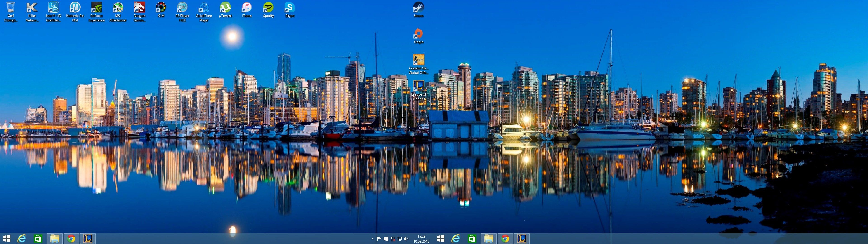Click the taskbar clock showing 15:28
This screenshot has width=868, height=244.
421,239
